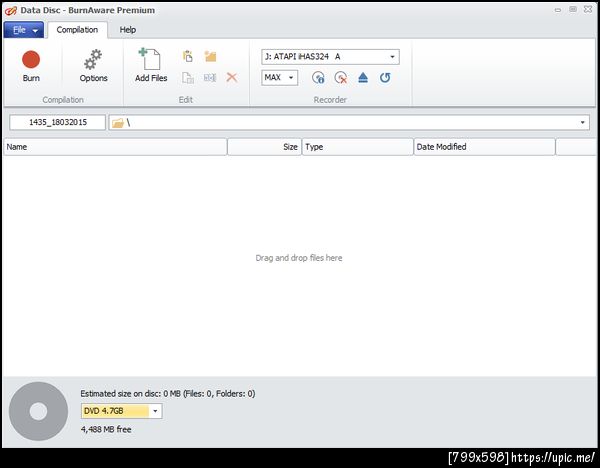Click the red Burn button
The image size is (600, 468).
point(31,66)
